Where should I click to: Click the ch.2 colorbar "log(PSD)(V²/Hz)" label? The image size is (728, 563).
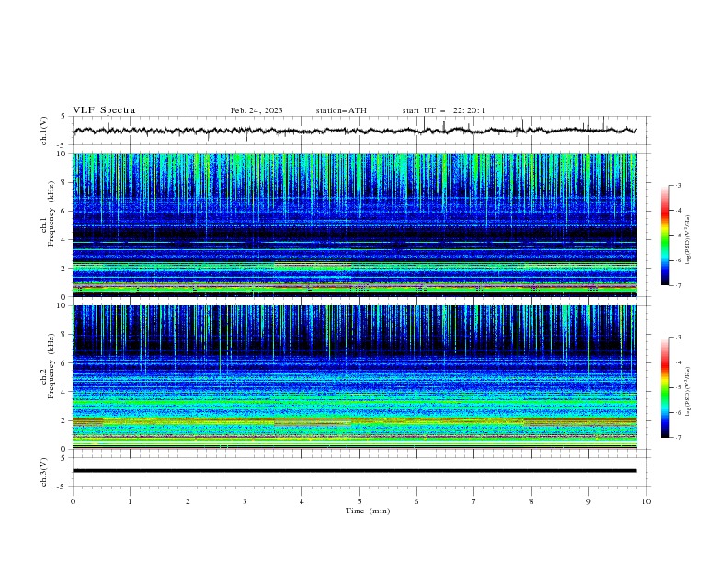tap(688, 392)
